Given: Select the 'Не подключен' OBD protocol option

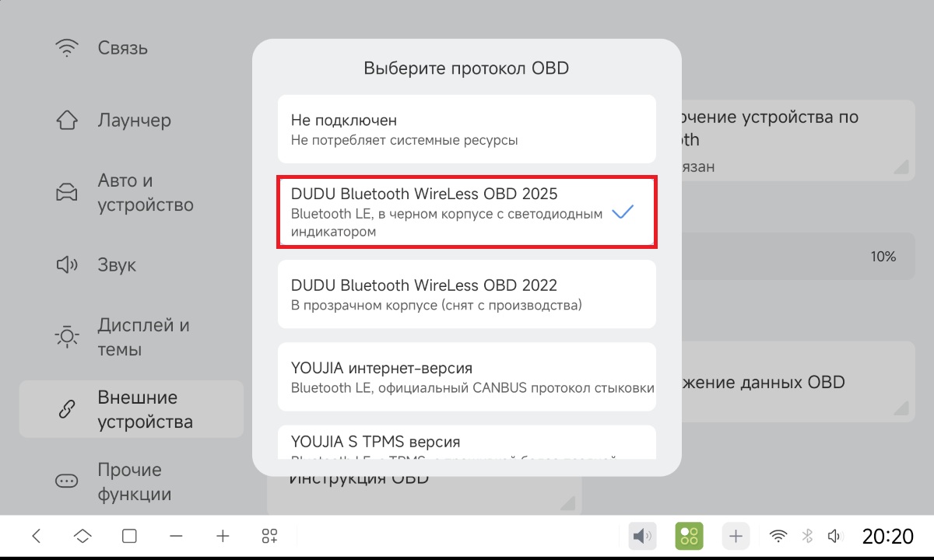Looking at the screenshot, I should coord(466,130).
